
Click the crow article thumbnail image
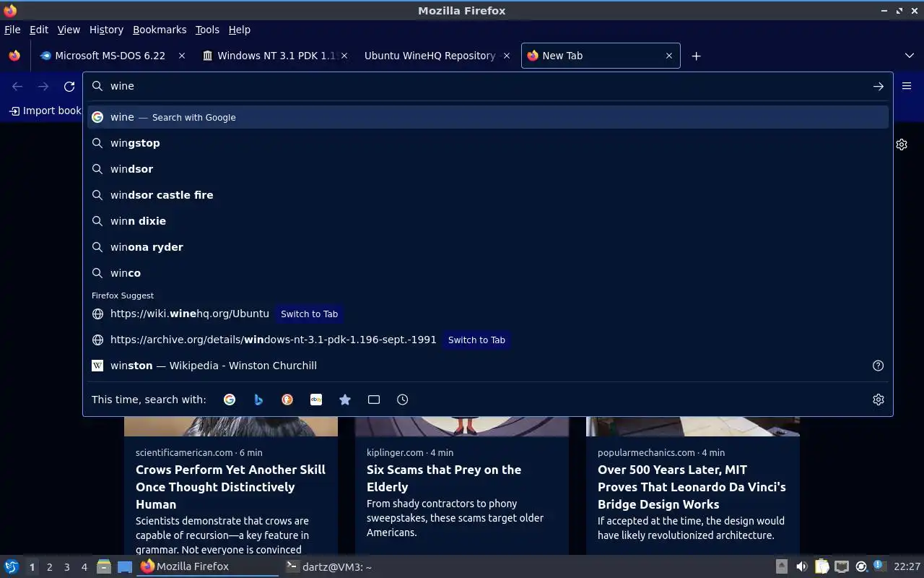231,426
